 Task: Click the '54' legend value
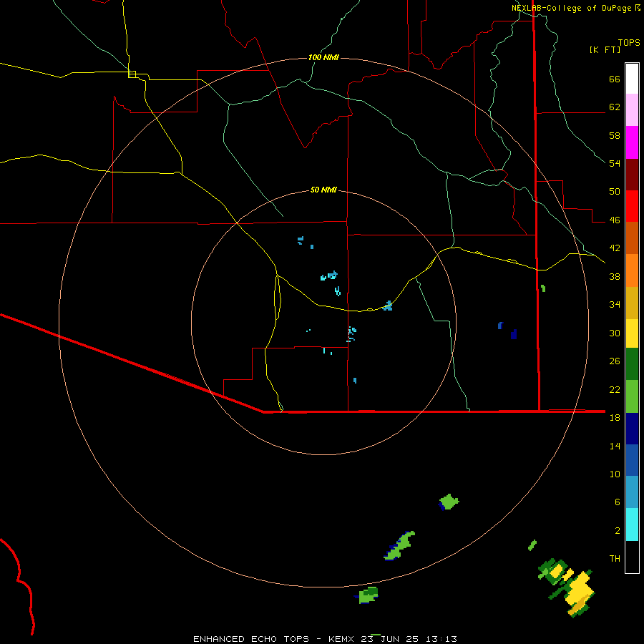615,163
